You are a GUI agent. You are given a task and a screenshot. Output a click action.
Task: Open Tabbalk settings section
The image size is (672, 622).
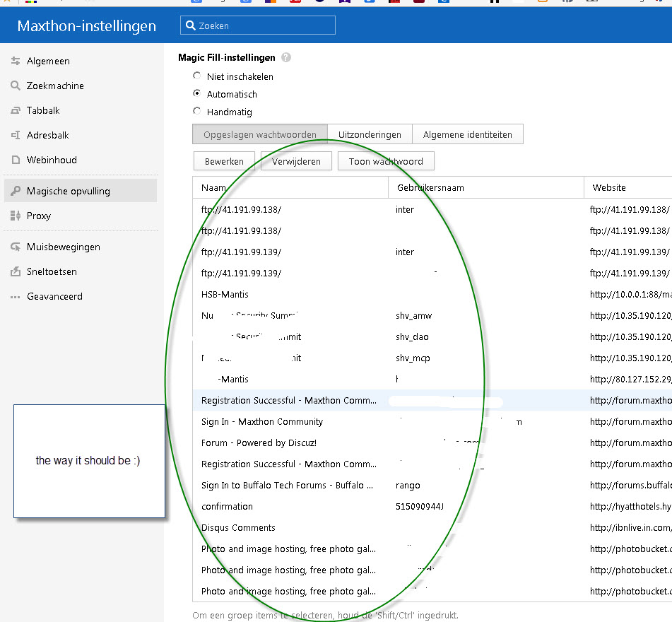point(81,110)
